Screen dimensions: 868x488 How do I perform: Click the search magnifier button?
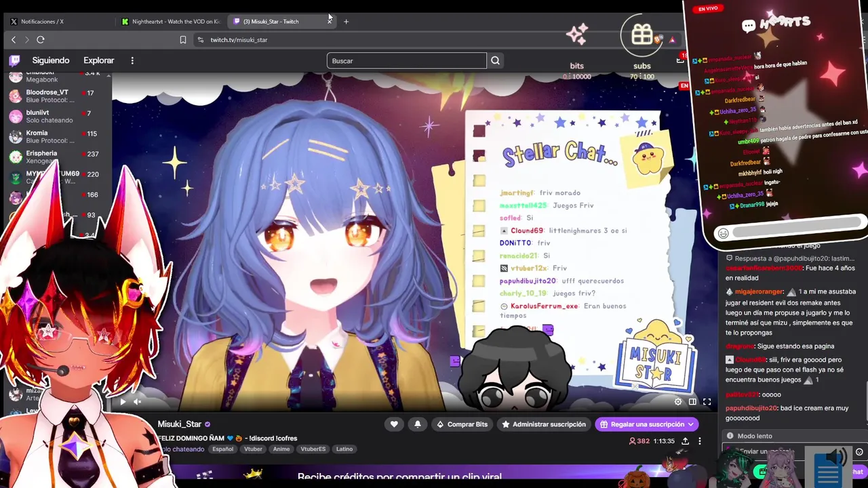(x=495, y=61)
